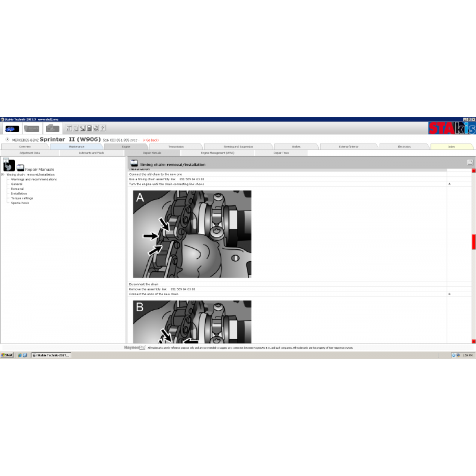Click the Repair Manuals book icon in sidebar
Screen dimensions: 476x476
[19, 168]
